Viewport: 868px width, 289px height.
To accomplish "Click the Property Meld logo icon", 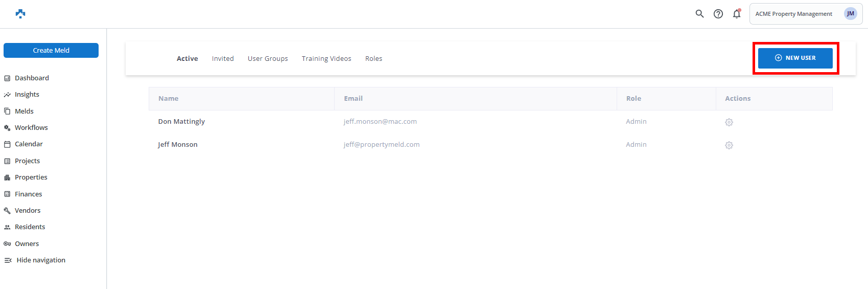I will coord(20,14).
